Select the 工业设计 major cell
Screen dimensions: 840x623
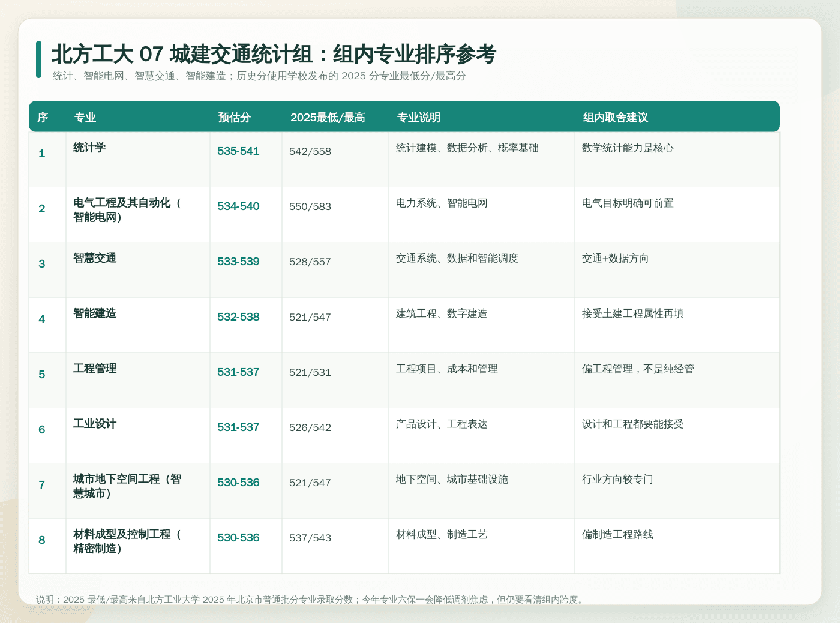click(95, 424)
